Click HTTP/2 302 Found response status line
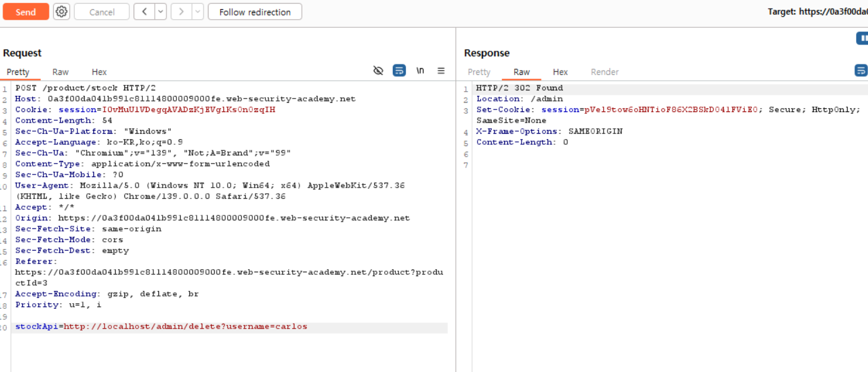The height and width of the screenshot is (372, 868). 519,88
